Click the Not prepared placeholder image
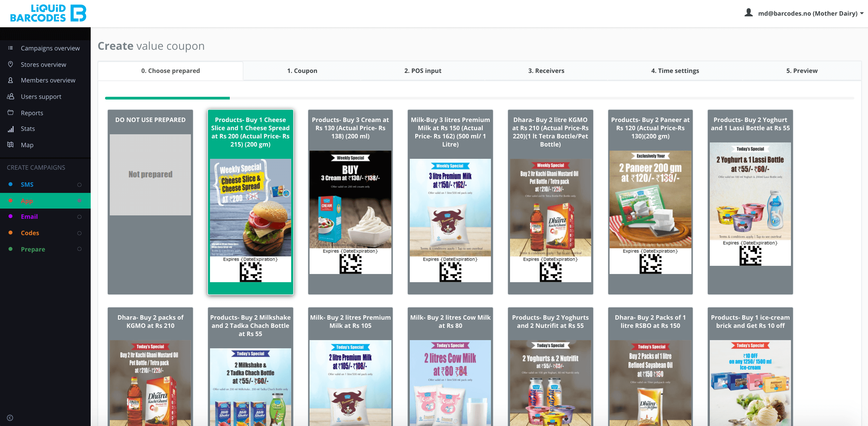868x426 pixels. pyautogui.click(x=150, y=174)
